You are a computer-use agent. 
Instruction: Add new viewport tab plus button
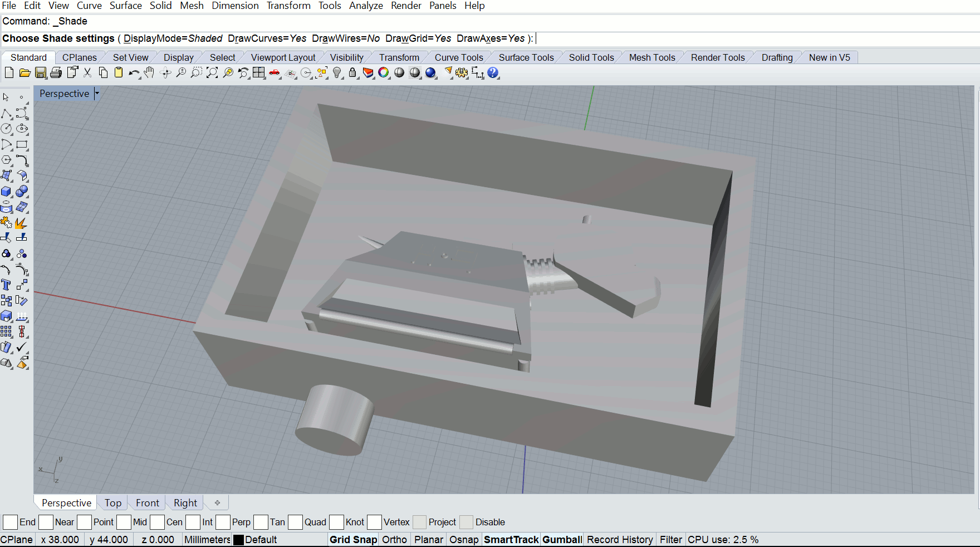point(218,503)
